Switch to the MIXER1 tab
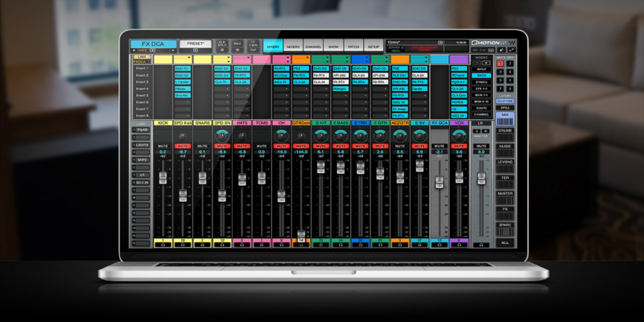This screenshot has width=644, height=322. (x=273, y=47)
